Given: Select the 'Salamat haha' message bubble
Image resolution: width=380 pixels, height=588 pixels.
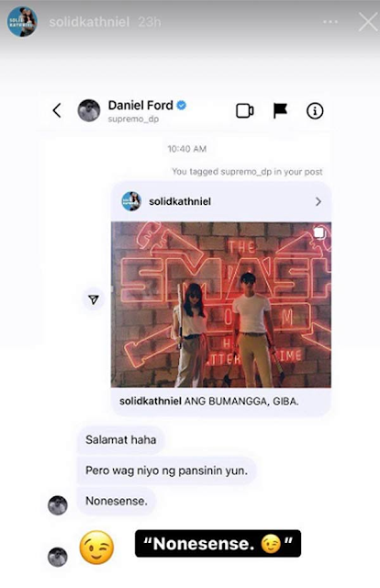Looking at the screenshot, I should tap(120, 439).
